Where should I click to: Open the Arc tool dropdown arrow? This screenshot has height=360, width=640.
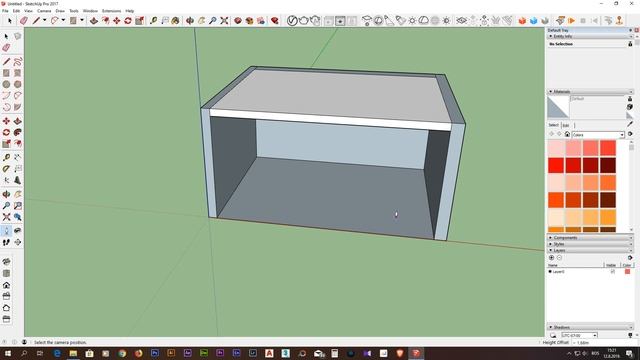(63, 20)
